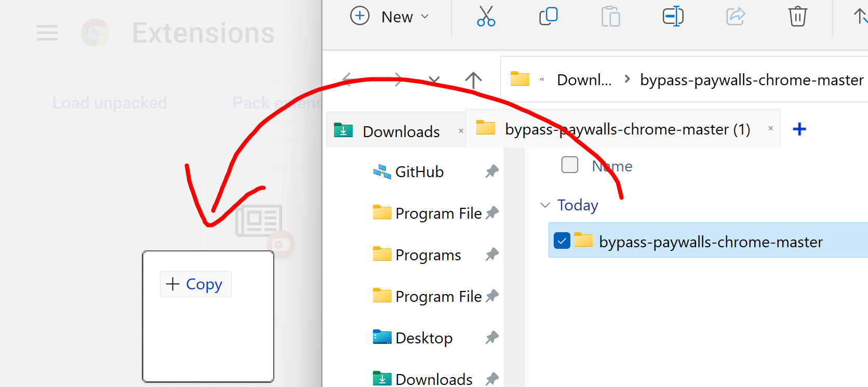The height and width of the screenshot is (387, 868).
Task: Click the Chrome logo on Extensions page
Action: [95, 33]
